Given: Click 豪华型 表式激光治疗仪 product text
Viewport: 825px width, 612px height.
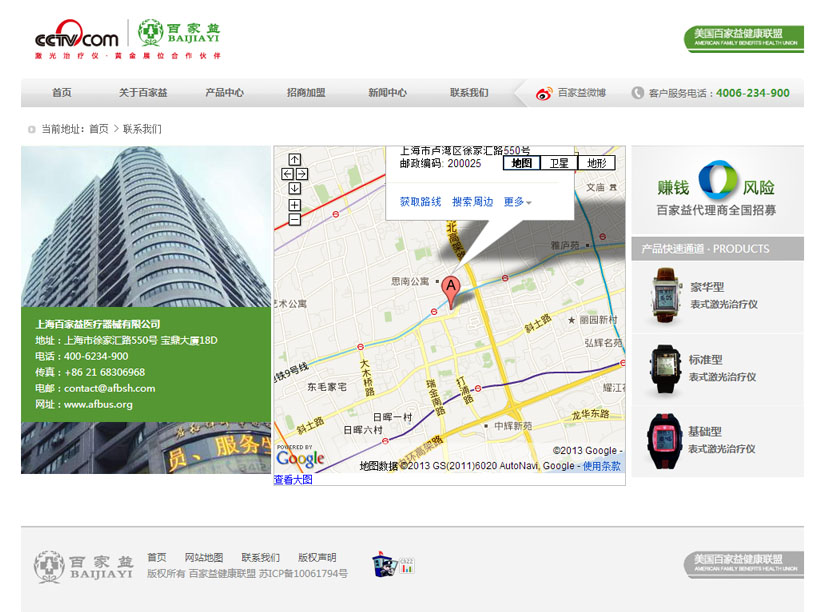Looking at the screenshot, I should point(723,295).
